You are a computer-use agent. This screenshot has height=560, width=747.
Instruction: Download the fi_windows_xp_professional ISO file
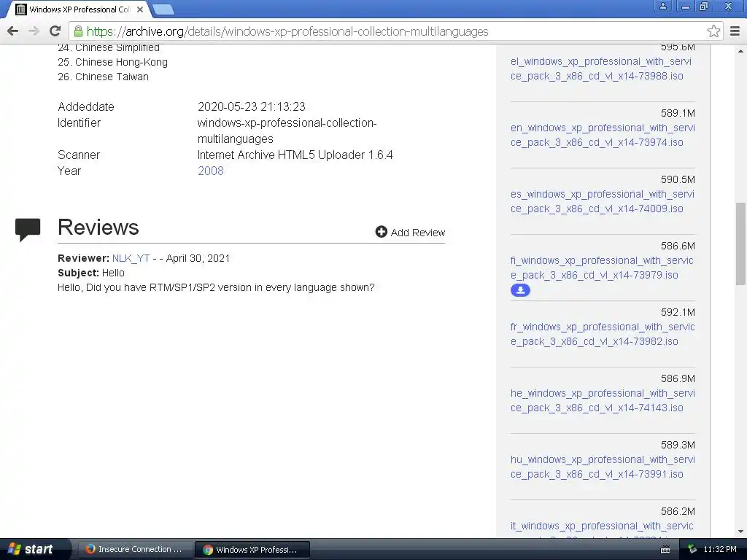[x=602, y=268]
